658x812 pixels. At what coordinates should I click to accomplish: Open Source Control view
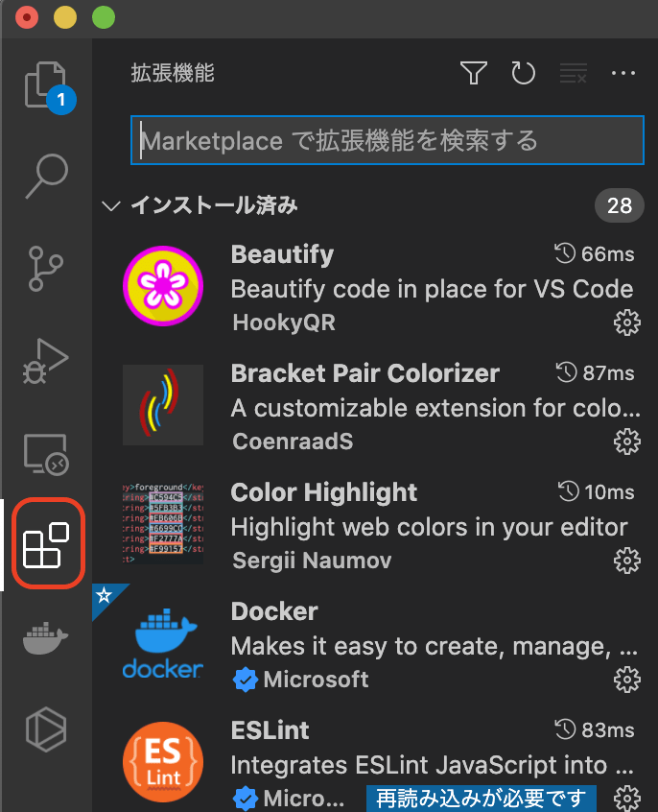[x=45, y=268]
